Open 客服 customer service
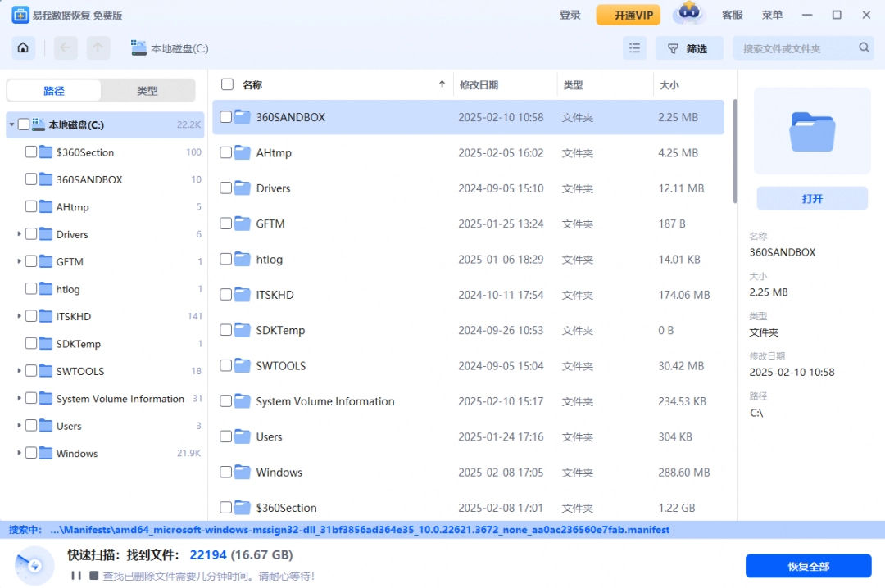 [x=731, y=14]
